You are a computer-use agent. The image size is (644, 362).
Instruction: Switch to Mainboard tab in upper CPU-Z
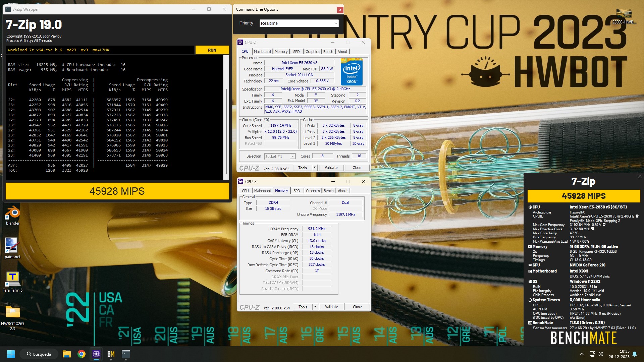pos(262,52)
